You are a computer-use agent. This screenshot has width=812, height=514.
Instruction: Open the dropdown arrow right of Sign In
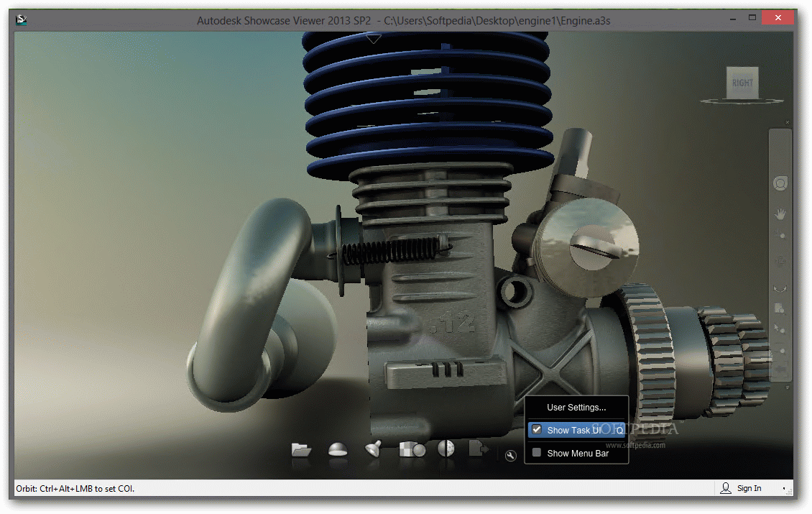point(784,488)
